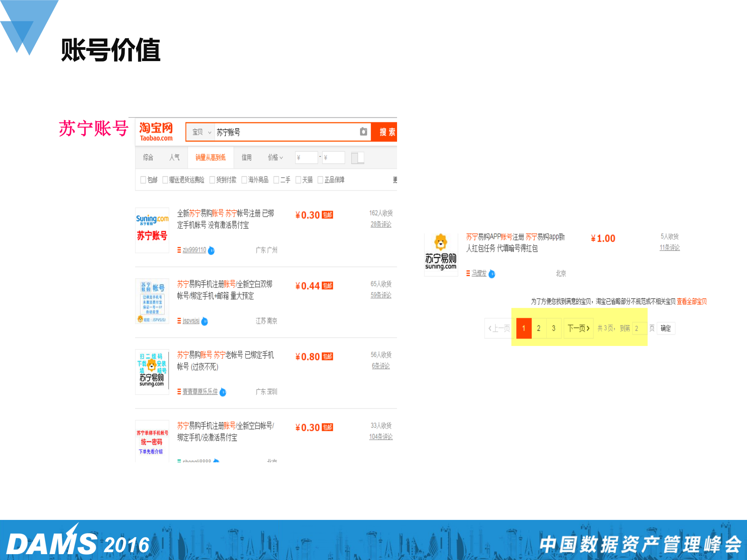Image resolution: width=747 pixels, height=560 pixels.
Task: Switch to the 信用 sorting tab
Action: (247, 157)
